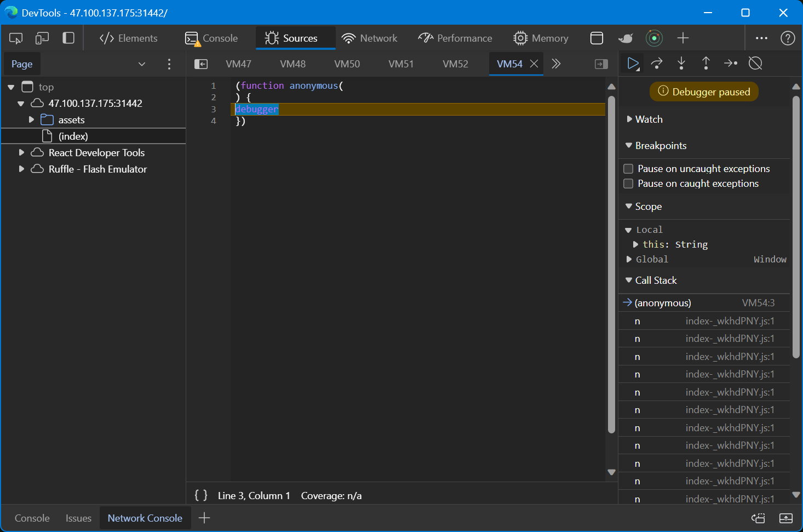Screen dimensions: 803x532
Task: Select the (anonymous) call stack frame
Action: tap(662, 303)
